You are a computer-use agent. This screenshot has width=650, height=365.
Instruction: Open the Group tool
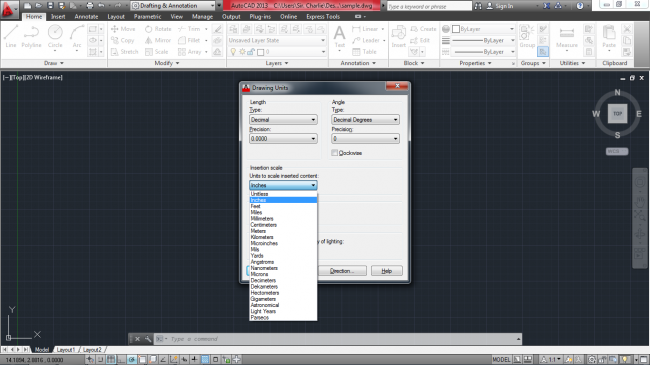coord(527,36)
